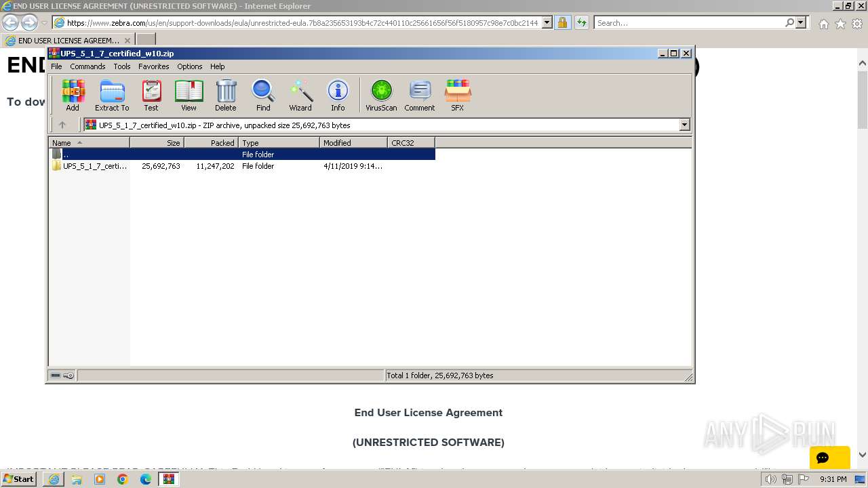The height and width of the screenshot is (488, 868).
Task: Open Edge from the taskbar
Action: coord(146,479)
